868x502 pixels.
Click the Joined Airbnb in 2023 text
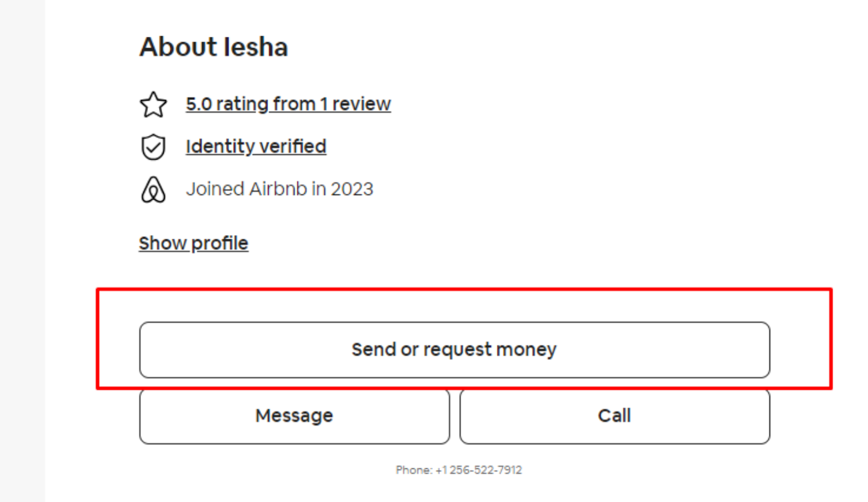click(279, 189)
